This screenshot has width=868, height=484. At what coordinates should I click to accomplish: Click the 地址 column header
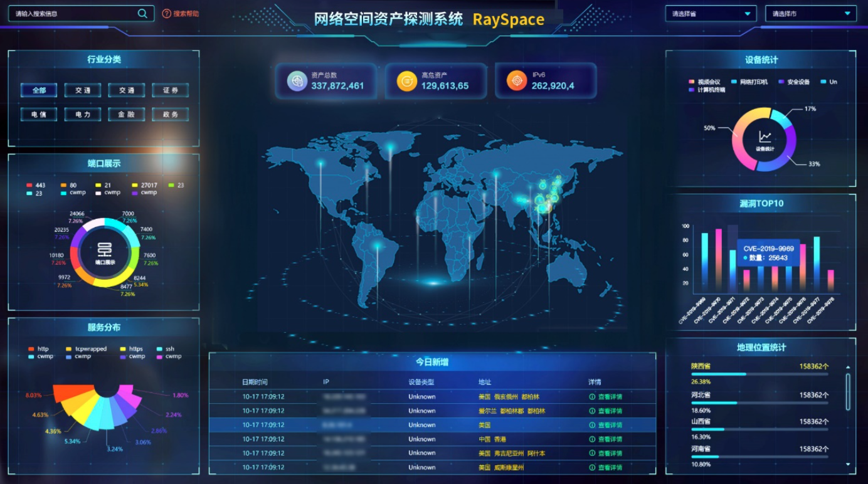click(x=485, y=382)
